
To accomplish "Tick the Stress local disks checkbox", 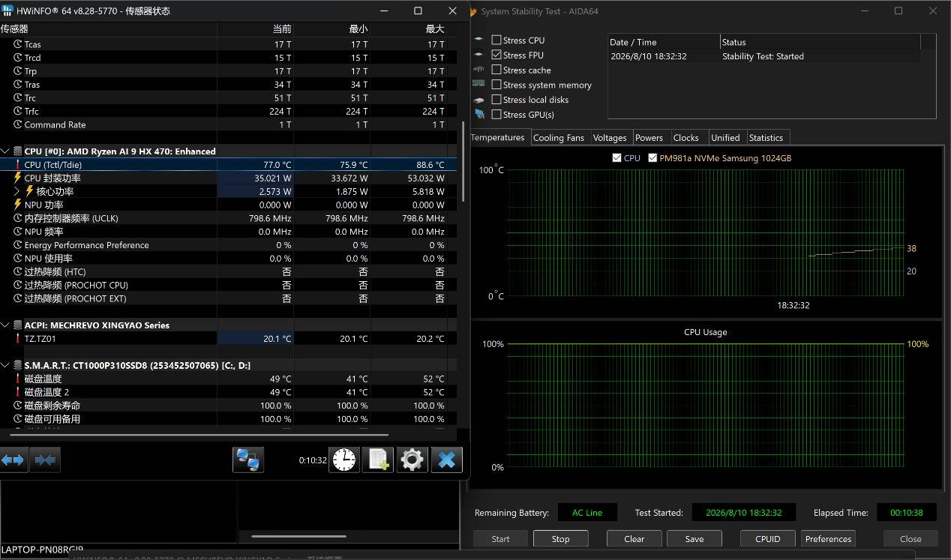I will (x=496, y=100).
